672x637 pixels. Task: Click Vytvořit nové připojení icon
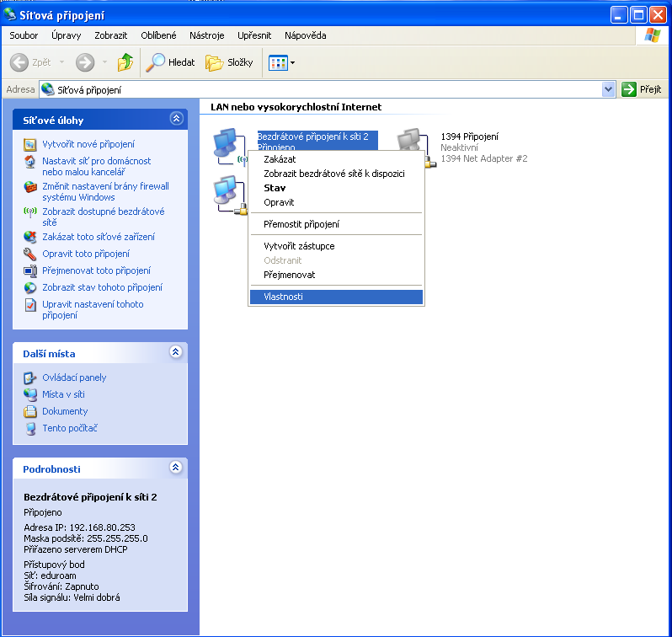pos(30,144)
